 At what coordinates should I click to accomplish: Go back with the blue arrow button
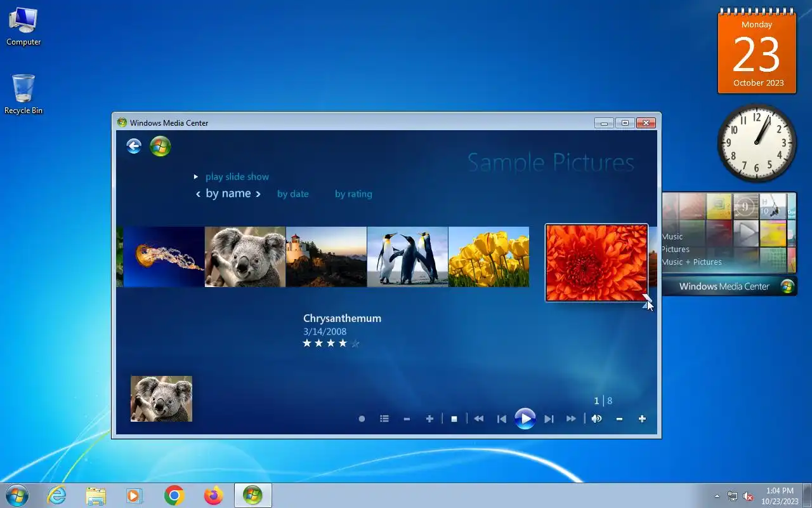point(133,147)
